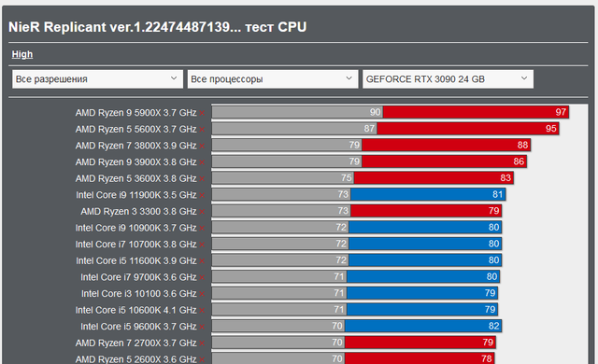Open the Все процессоры processor dropdown
The image size is (598, 364).
pyautogui.click(x=273, y=79)
